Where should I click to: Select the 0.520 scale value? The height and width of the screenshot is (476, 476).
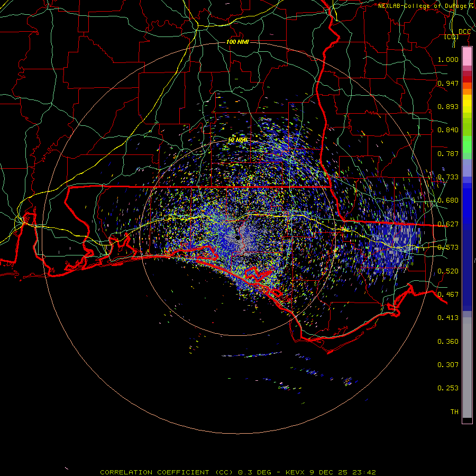(448, 271)
